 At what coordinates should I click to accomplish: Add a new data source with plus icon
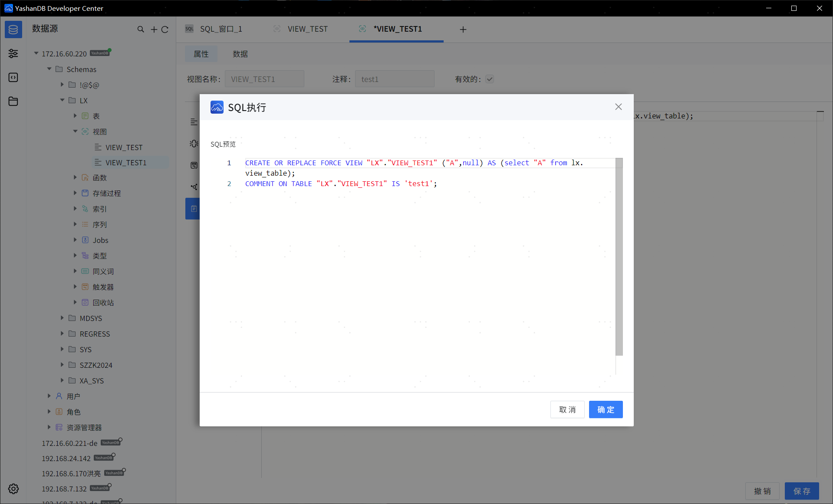pos(154,29)
